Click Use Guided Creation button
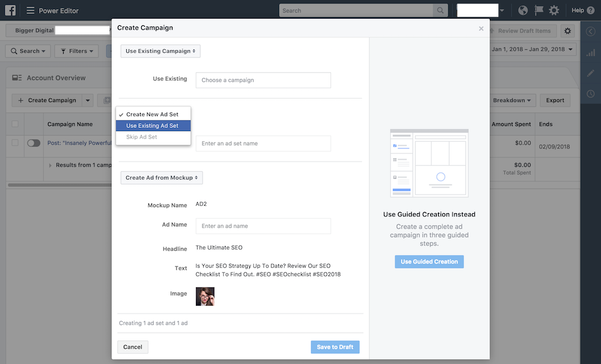The image size is (601, 364). pyautogui.click(x=429, y=262)
